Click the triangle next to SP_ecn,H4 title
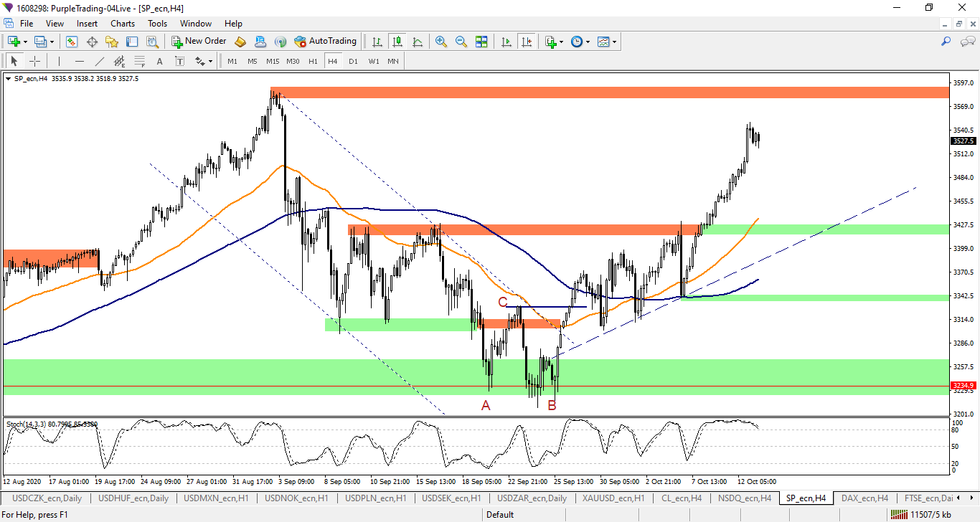Screen dimensions: 980x522 click(x=8, y=79)
